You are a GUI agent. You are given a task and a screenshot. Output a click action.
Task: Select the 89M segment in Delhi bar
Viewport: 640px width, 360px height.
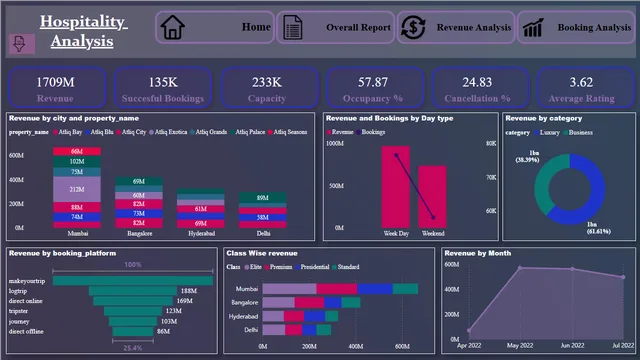262,198
